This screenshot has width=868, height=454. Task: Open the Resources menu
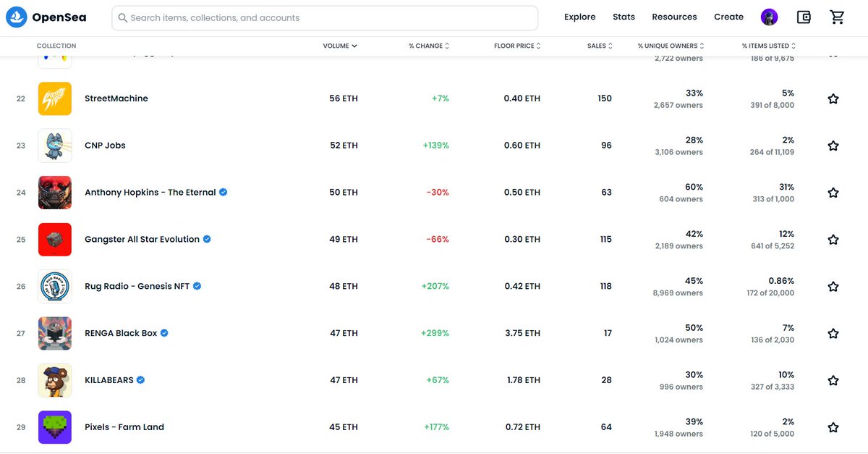click(x=674, y=17)
